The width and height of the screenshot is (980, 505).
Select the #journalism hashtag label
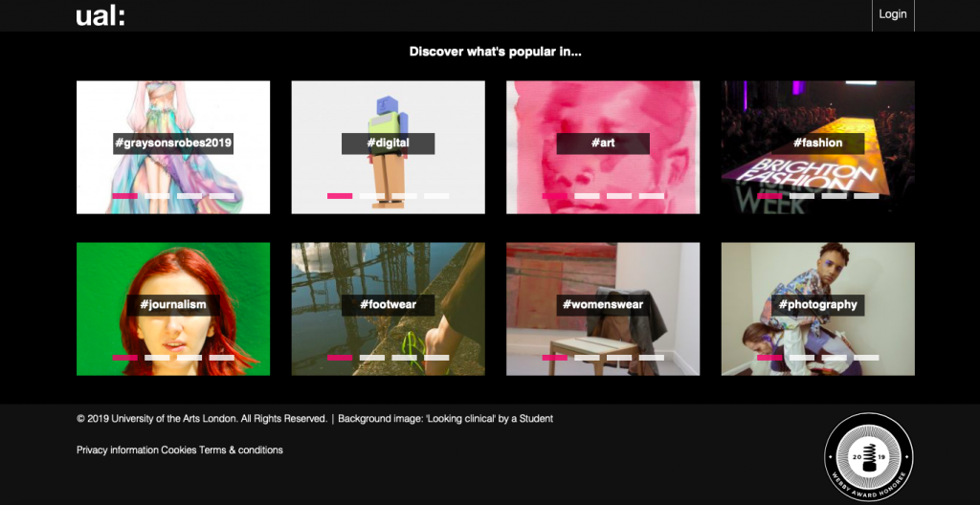[x=173, y=305]
